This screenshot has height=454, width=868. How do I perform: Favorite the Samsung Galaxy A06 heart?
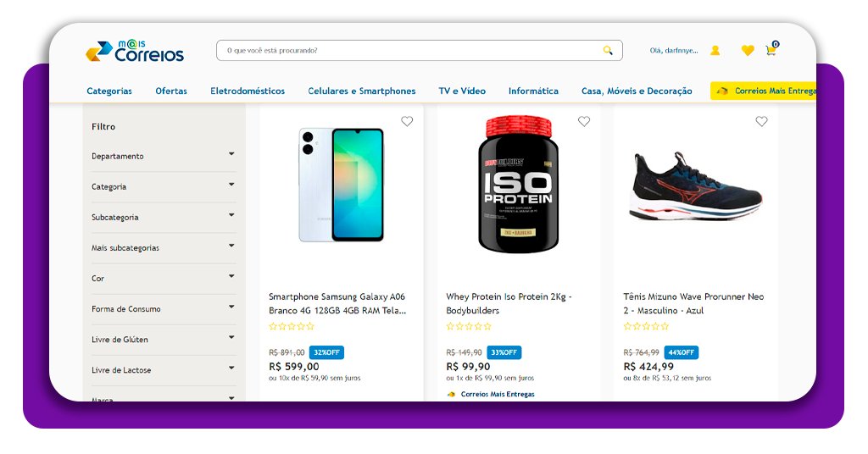[407, 122]
